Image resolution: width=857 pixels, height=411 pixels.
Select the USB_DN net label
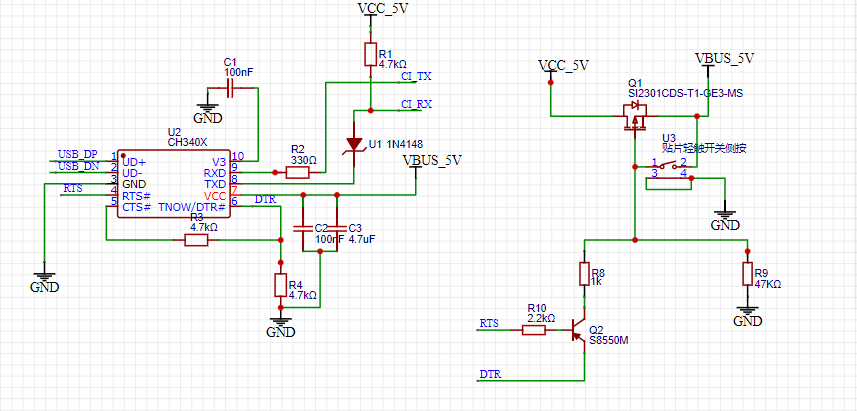[79, 166]
